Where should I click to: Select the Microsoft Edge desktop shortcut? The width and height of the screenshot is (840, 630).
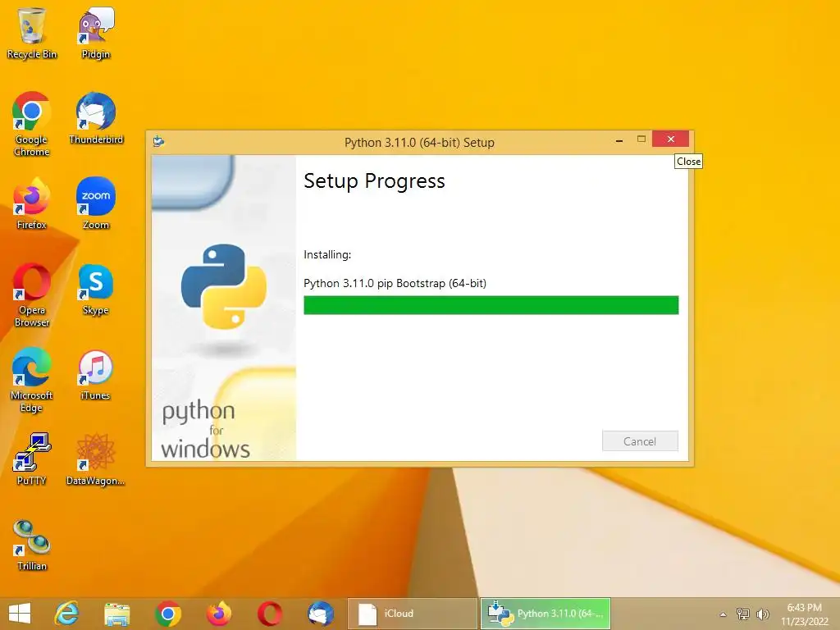click(32, 380)
